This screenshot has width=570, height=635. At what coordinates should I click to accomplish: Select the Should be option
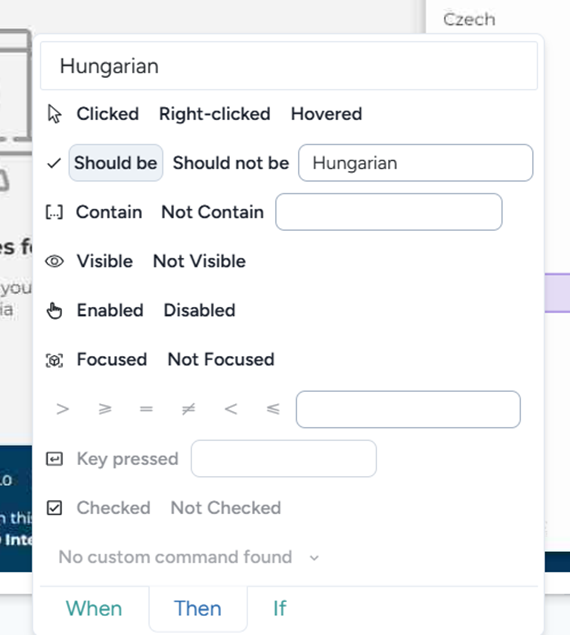coord(116,163)
